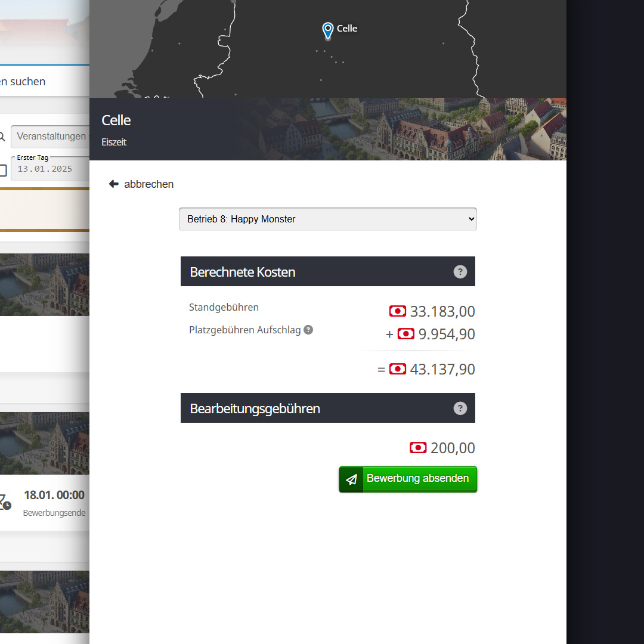The width and height of the screenshot is (644, 644).
Task: Show info for Platzgebühren Aufschlag
Action: pyautogui.click(x=308, y=330)
